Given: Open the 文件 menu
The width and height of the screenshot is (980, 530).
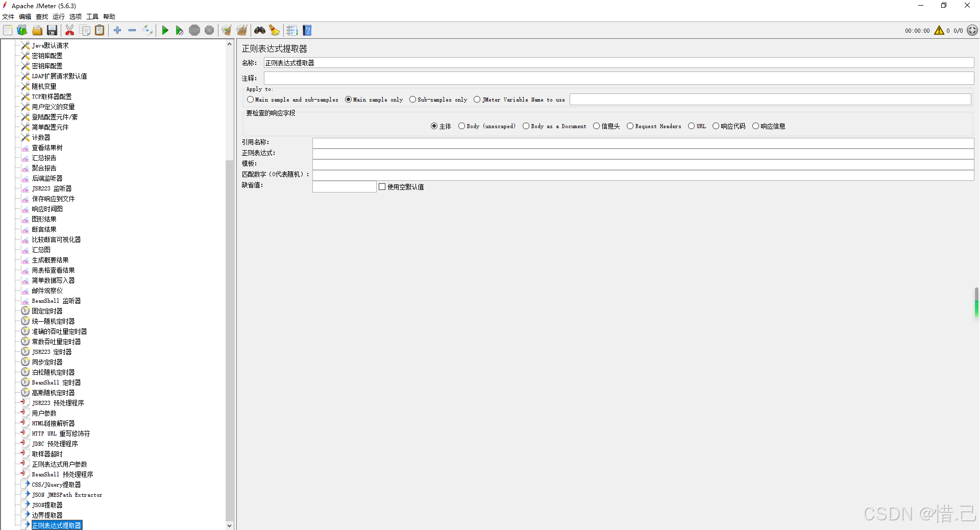Looking at the screenshot, I should (x=8, y=17).
